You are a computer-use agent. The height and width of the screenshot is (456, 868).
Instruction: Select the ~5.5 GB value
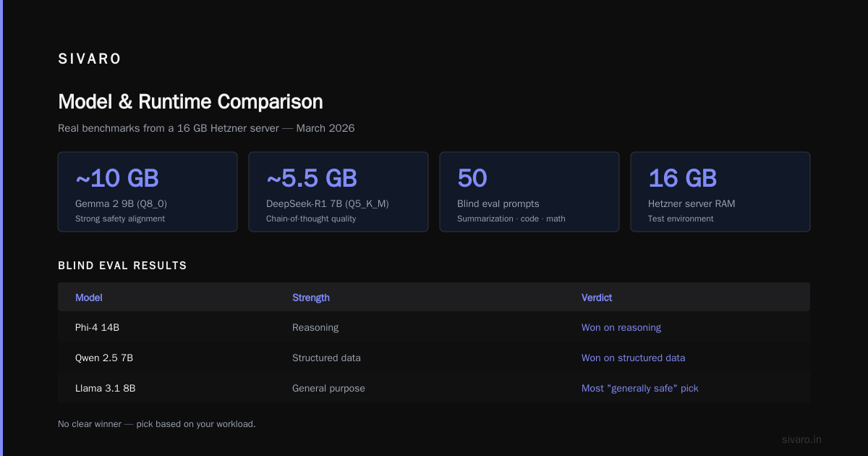(312, 178)
